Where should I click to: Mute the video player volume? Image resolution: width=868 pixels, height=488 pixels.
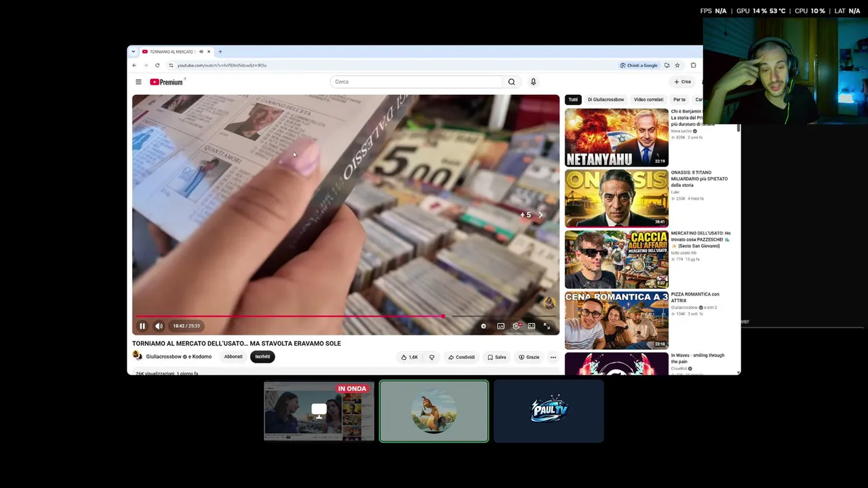coord(159,326)
